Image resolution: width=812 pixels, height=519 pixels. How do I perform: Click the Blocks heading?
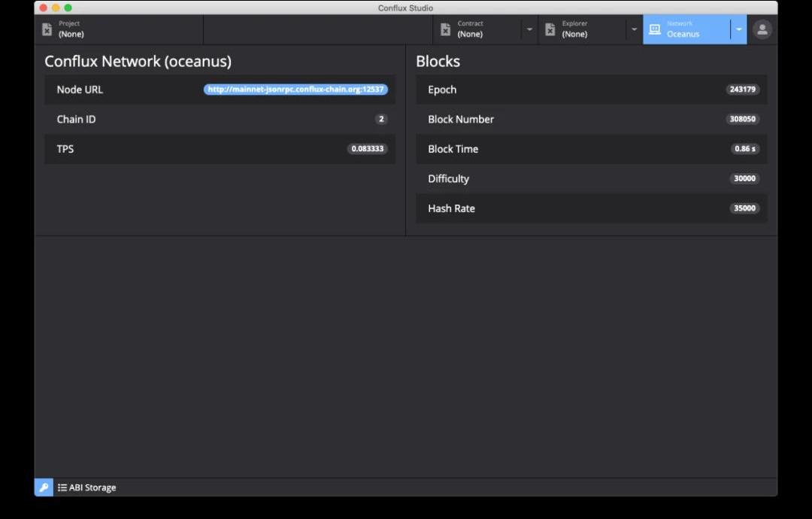click(x=438, y=61)
